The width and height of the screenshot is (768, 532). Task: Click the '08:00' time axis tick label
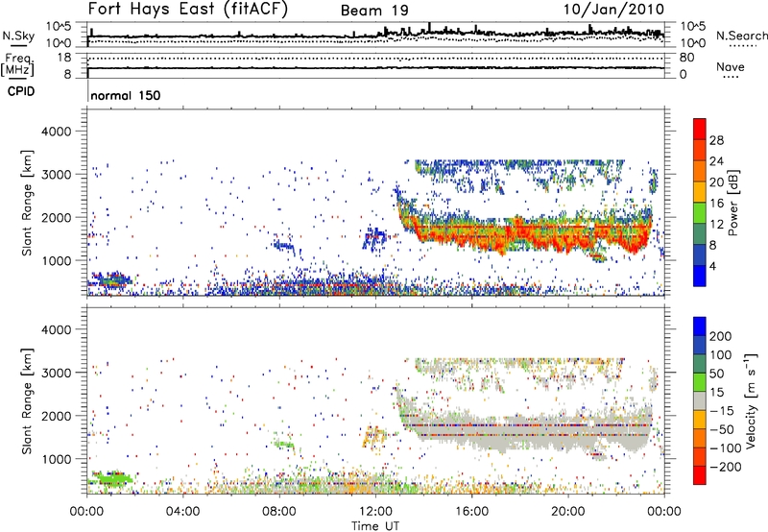pyautogui.click(x=279, y=512)
